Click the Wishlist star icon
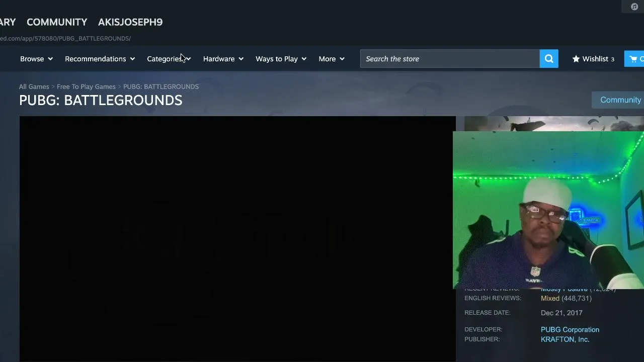 [x=576, y=59]
